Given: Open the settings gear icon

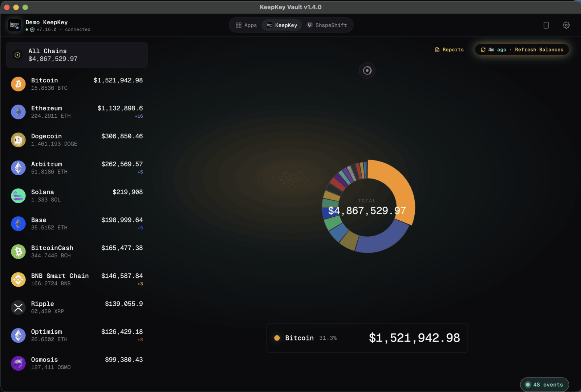Looking at the screenshot, I should click(566, 25).
